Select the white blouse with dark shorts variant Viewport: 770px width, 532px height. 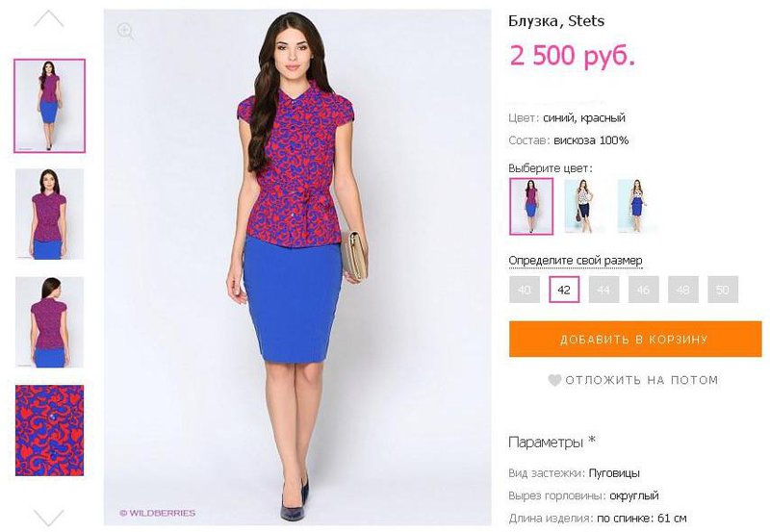584,206
